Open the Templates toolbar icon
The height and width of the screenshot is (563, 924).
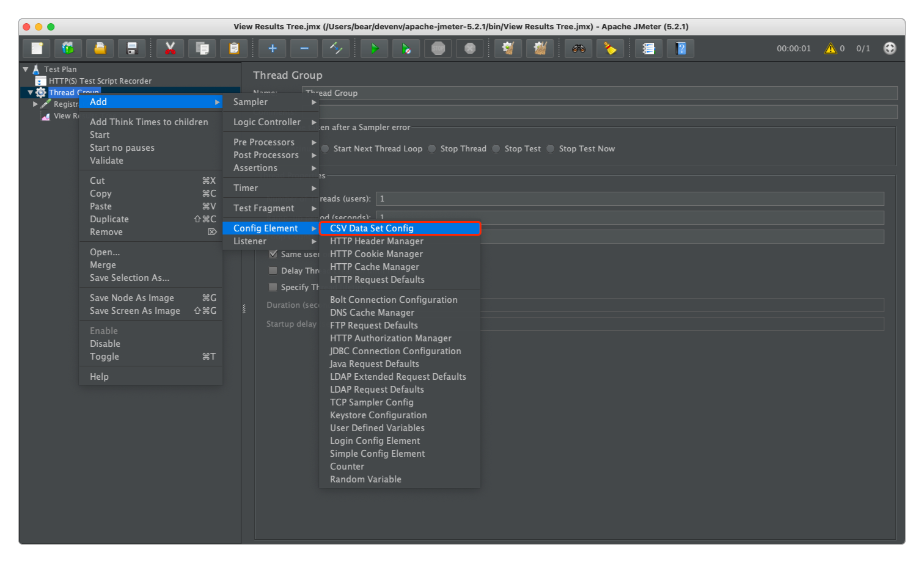point(68,48)
